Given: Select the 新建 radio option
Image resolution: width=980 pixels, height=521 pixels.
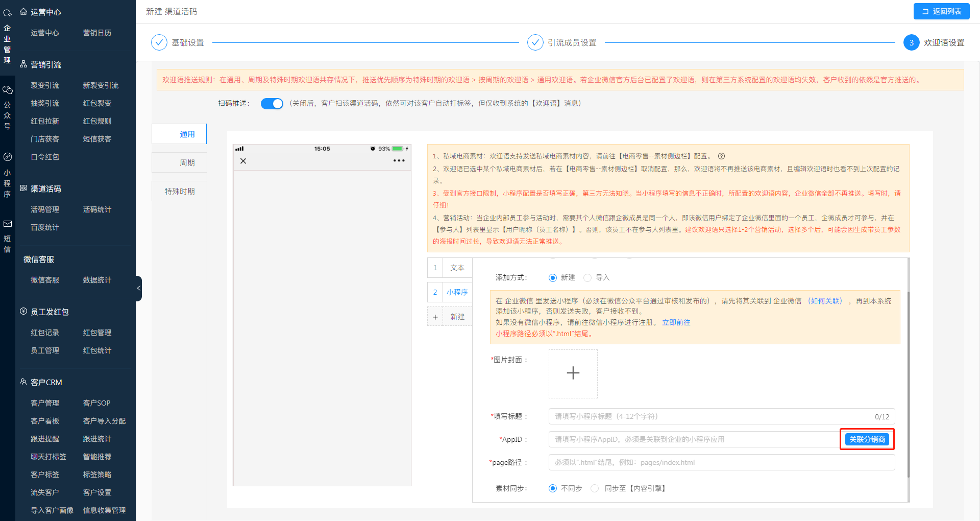Looking at the screenshot, I should tap(552, 278).
